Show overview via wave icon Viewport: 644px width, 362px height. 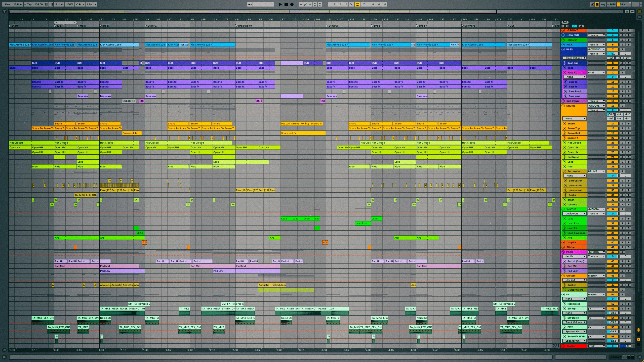(x=4, y=350)
